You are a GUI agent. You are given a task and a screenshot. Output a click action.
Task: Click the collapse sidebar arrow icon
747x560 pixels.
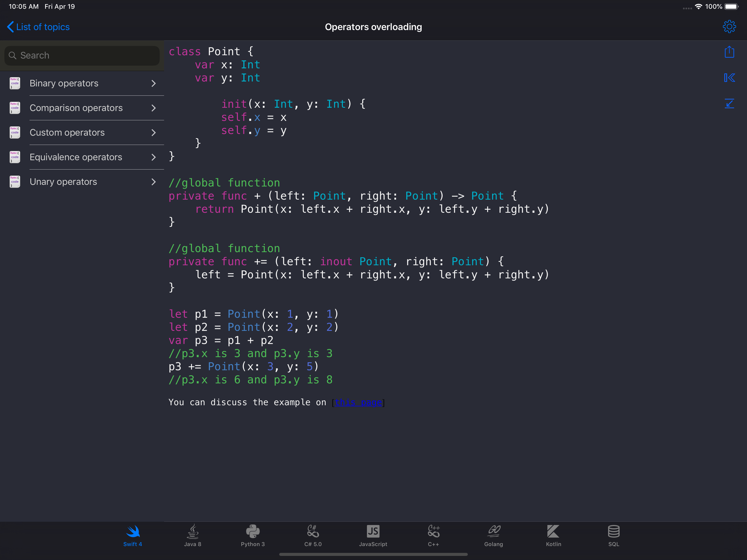729,78
